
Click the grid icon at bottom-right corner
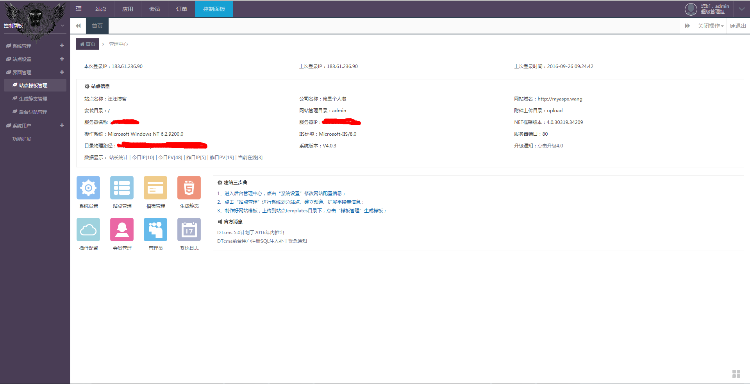(736, 373)
